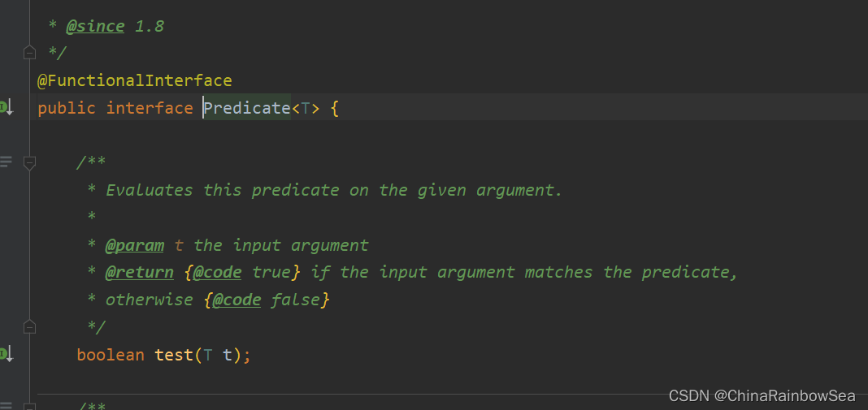Click the CSDN @ChinaRainbowSea watermark
This screenshot has height=410, width=868.
pos(762,395)
